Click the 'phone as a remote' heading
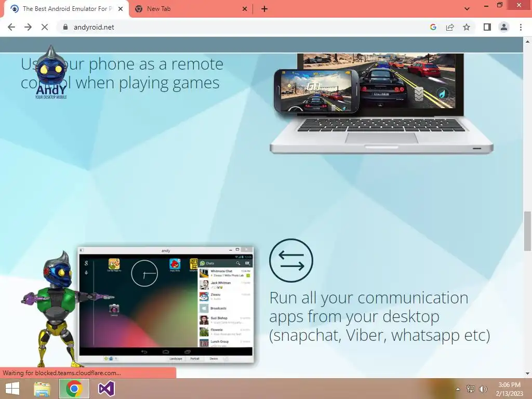 coord(122,73)
